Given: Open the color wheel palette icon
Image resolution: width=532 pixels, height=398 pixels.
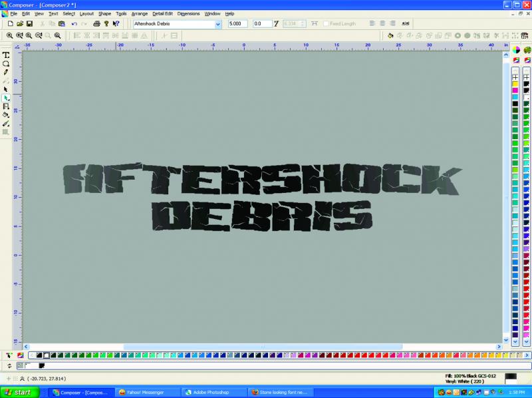Looking at the screenshot, I should click(x=516, y=50).
